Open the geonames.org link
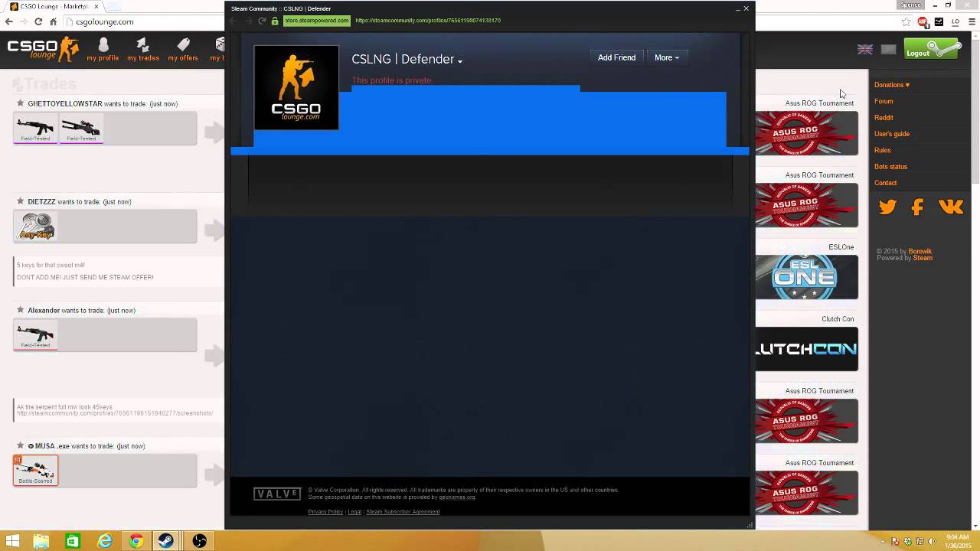Viewport: 980px width, 551px height. tap(457, 497)
